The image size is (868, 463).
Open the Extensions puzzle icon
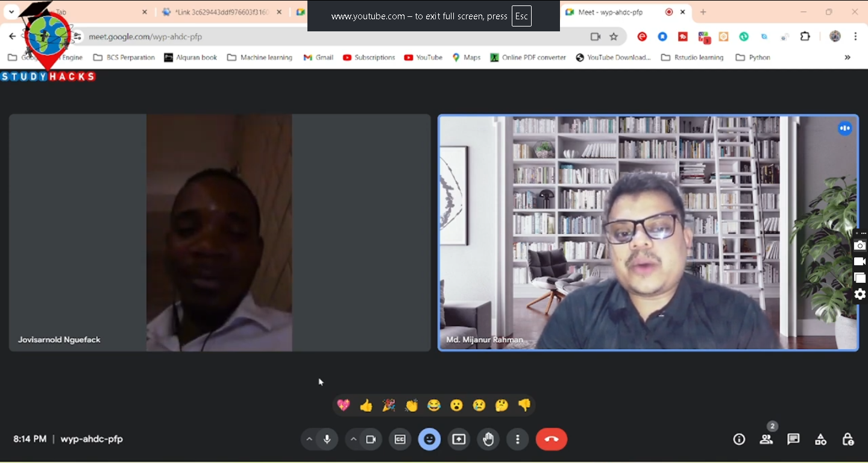805,37
